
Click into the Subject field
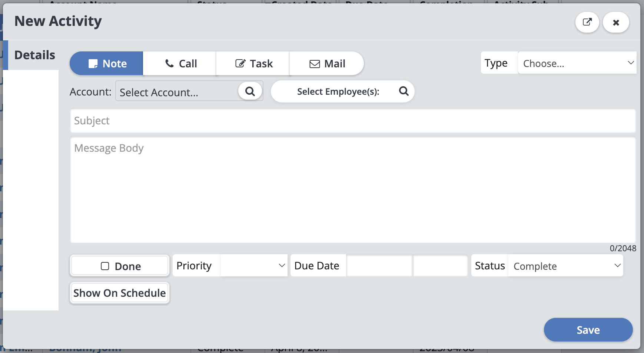coord(353,121)
